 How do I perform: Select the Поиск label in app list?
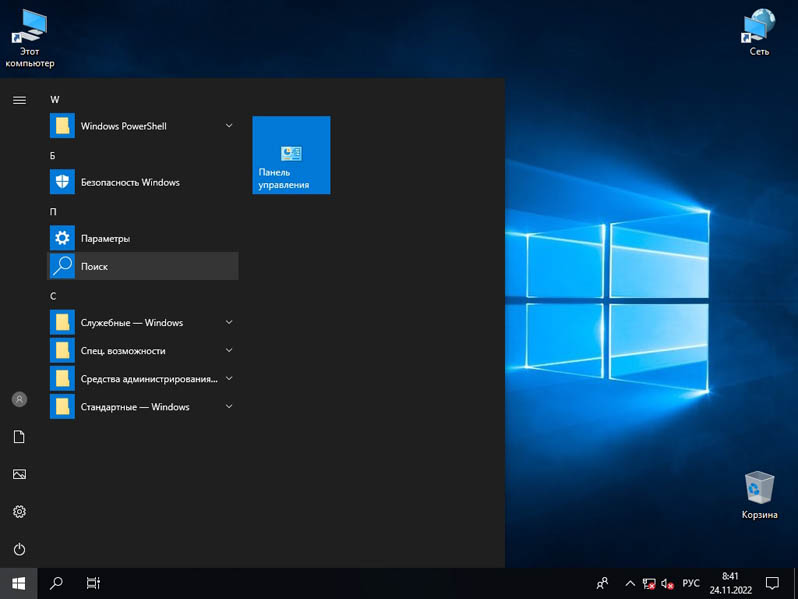[x=94, y=266]
